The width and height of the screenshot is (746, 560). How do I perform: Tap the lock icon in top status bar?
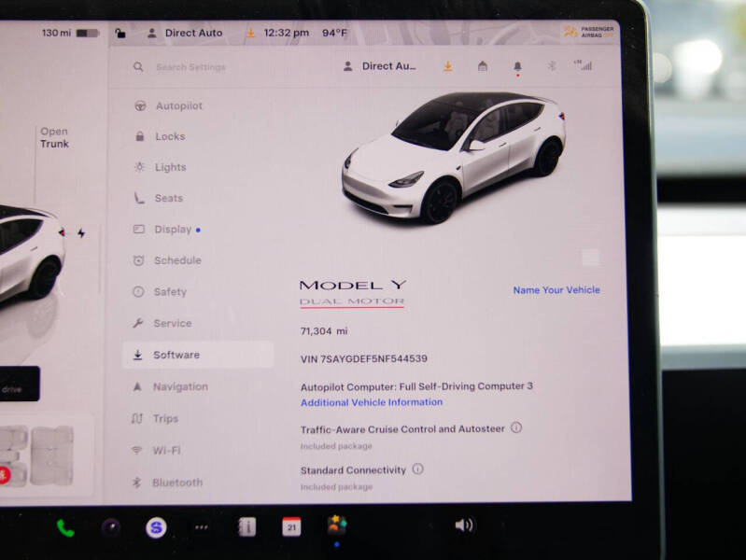(x=120, y=33)
